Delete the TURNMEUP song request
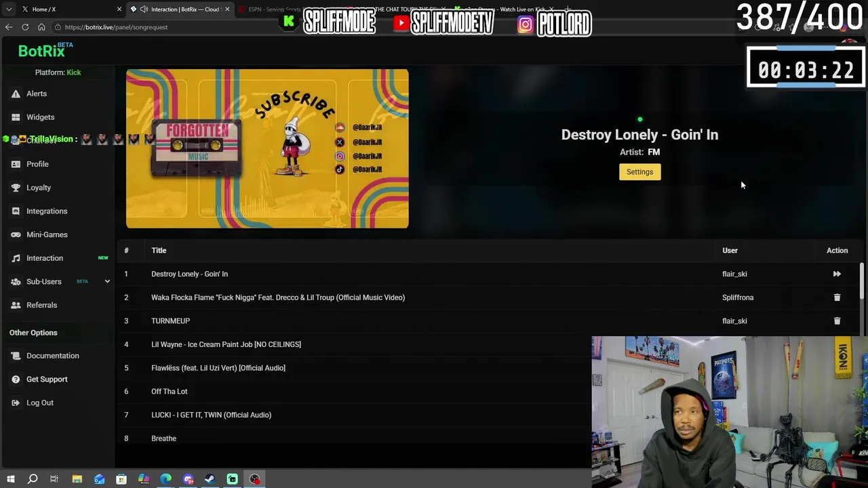This screenshot has width=868, height=488. (837, 321)
